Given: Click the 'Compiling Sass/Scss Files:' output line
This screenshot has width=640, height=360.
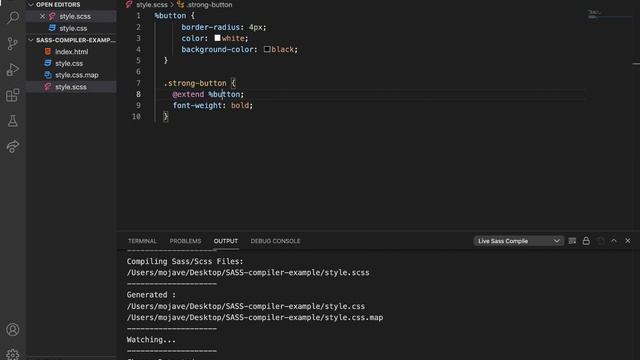Looking at the screenshot, I should [x=185, y=261].
